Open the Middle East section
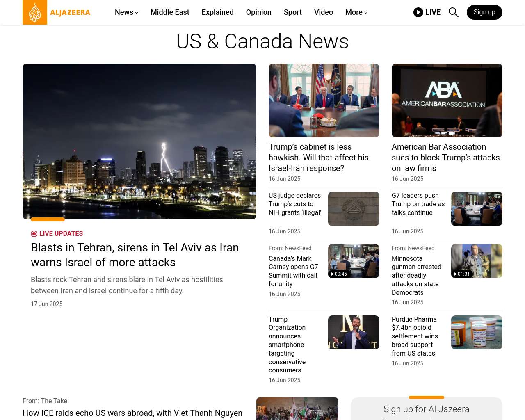Image resolution: width=525 pixels, height=420 pixels. click(x=170, y=12)
